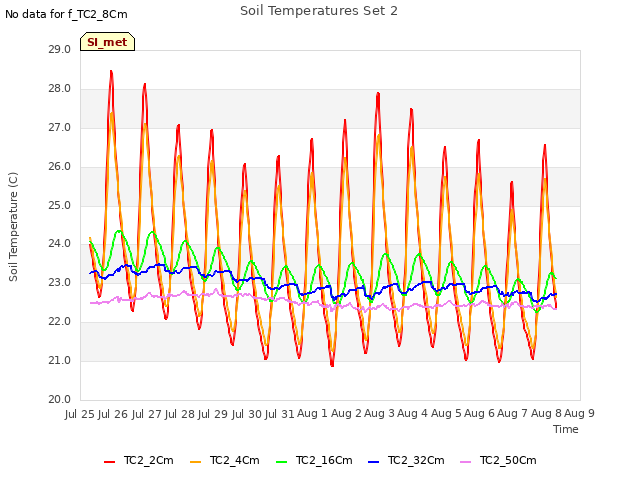This screenshot has width=640, height=480.
Task: Click the 25.0 y-axis tick label
Action: coord(60,205)
